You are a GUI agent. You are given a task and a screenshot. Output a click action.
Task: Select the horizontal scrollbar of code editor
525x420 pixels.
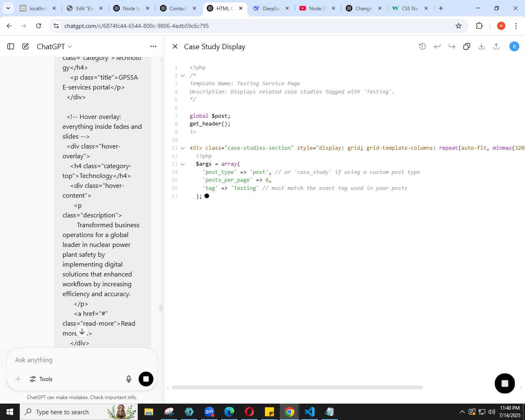297,387
